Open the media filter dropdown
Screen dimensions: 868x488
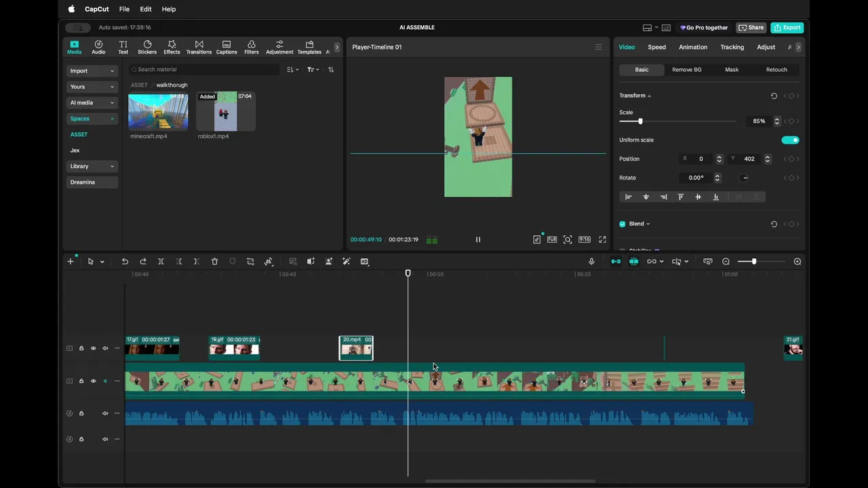(x=313, y=69)
